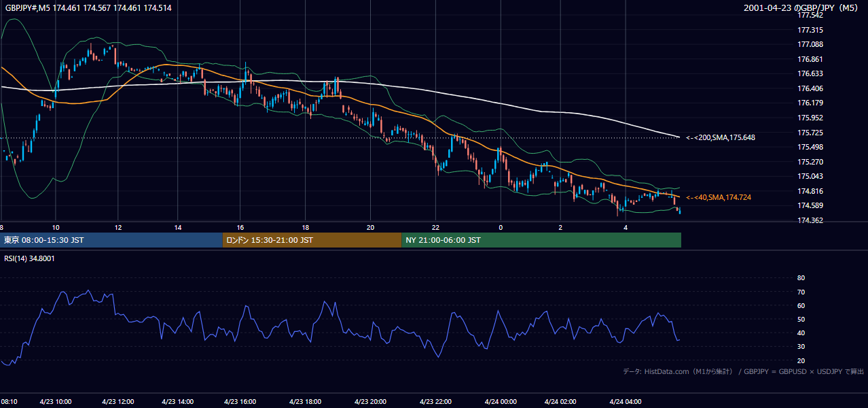
Task: Click hour label 12 below the price chart
Action: click(118, 227)
